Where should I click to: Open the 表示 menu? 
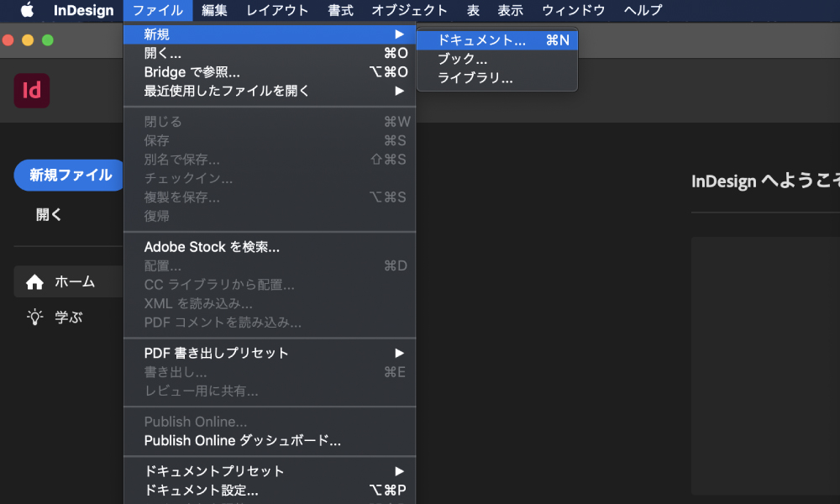coord(510,10)
